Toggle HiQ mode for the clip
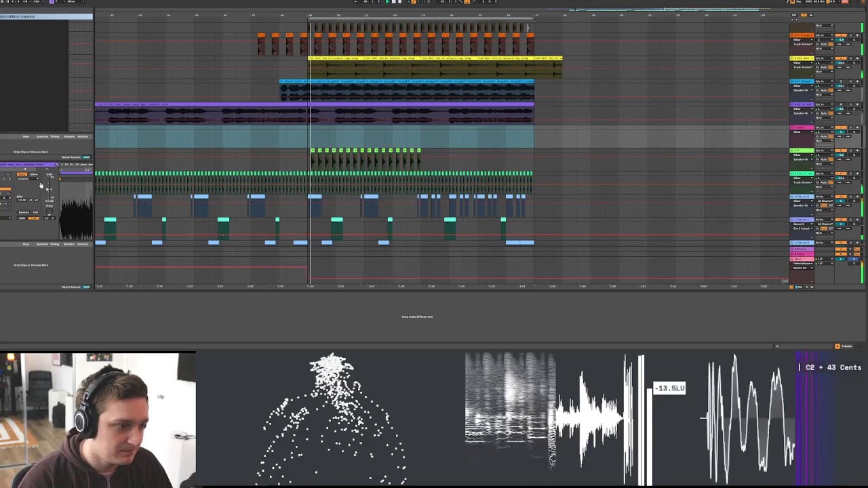This screenshot has width=868, height=488. click(x=33, y=218)
